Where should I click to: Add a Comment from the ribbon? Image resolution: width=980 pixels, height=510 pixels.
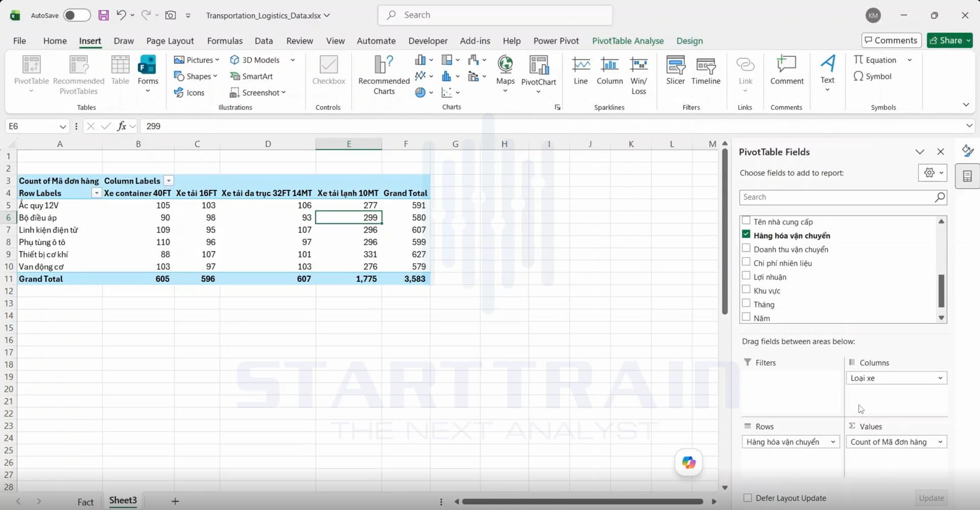tap(787, 70)
